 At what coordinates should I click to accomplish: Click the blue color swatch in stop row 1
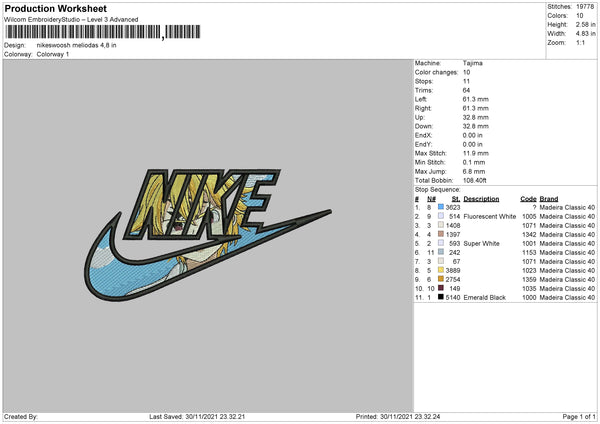[441, 207]
